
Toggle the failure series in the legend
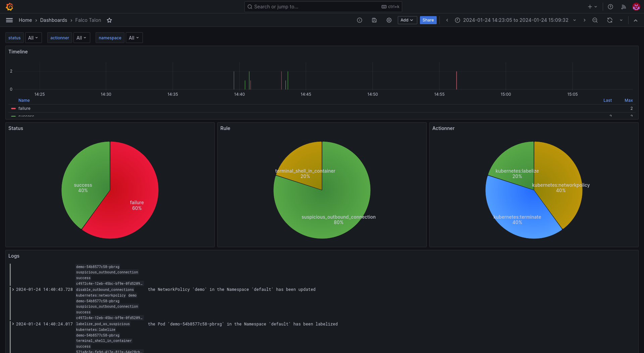coord(24,108)
